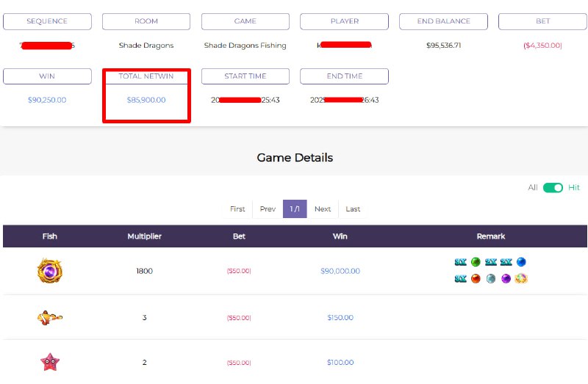Select the 1/1 page indicator
This screenshot has height=384, width=588.
coord(295,209)
